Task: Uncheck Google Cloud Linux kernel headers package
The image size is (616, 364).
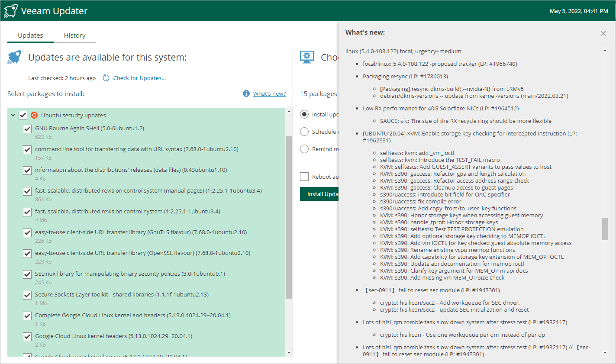Action: coord(27,337)
